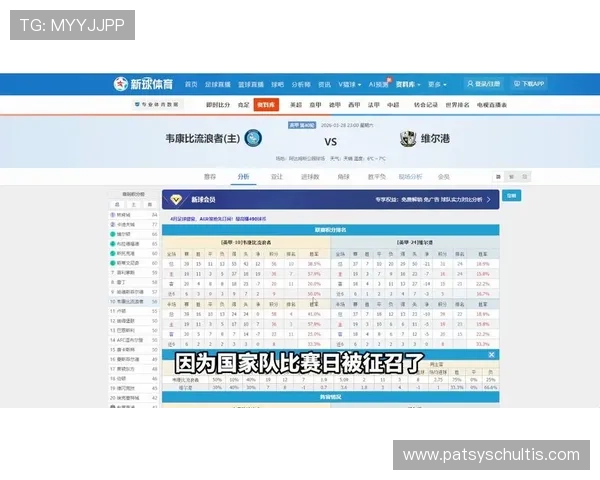Viewport: 600px width, 480px height.
Task: Open 足球直播 in the top navigation
Action: 218,84
